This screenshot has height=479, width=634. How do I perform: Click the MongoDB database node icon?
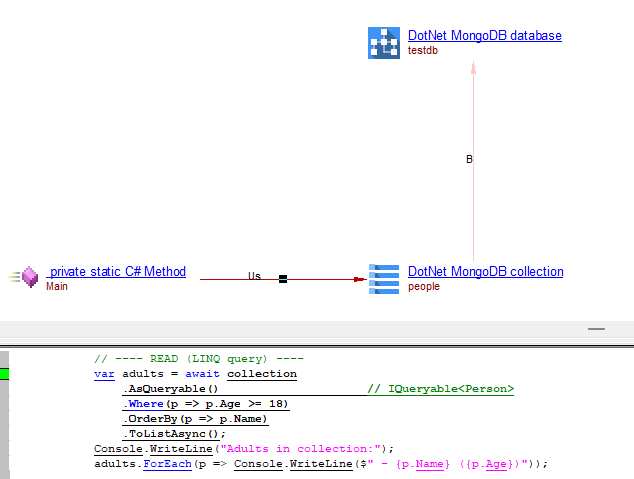384,42
